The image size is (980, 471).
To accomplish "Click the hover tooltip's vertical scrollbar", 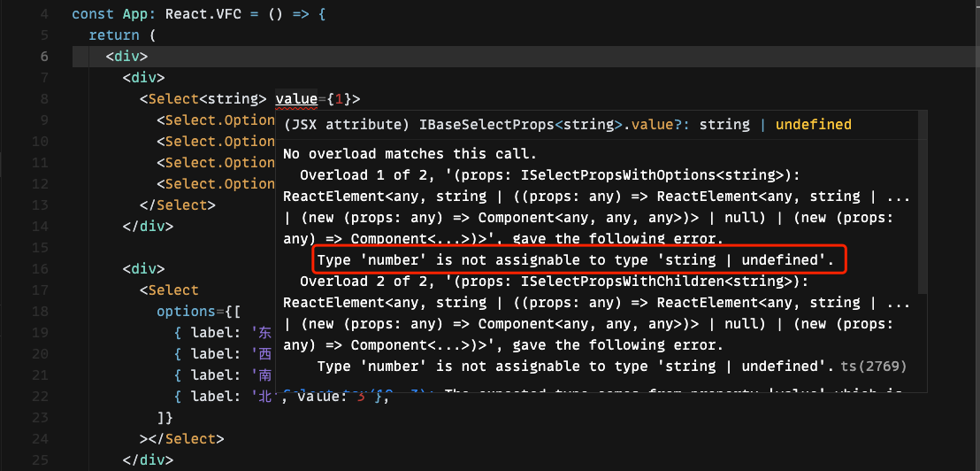I will click(x=922, y=202).
